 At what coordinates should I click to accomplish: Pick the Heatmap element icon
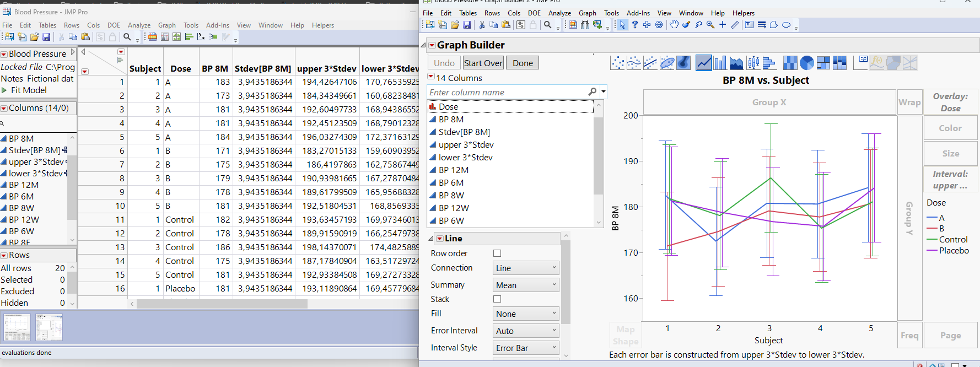(x=790, y=63)
